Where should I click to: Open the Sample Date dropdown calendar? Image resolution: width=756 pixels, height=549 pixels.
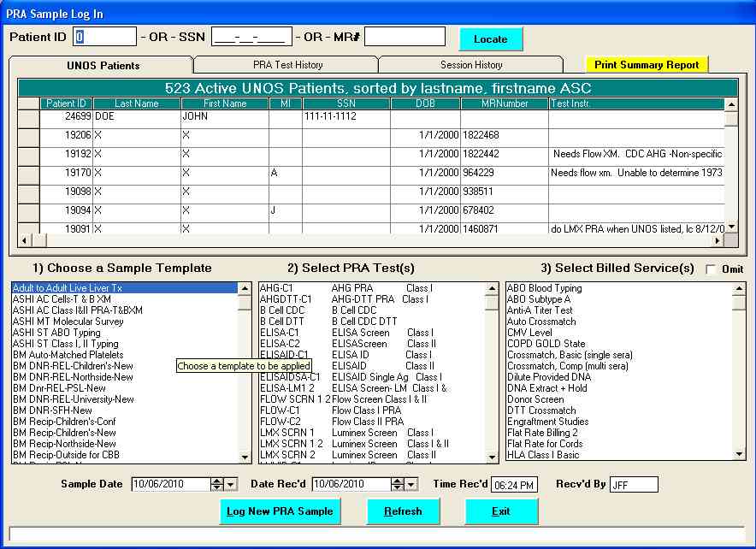click(232, 485)
